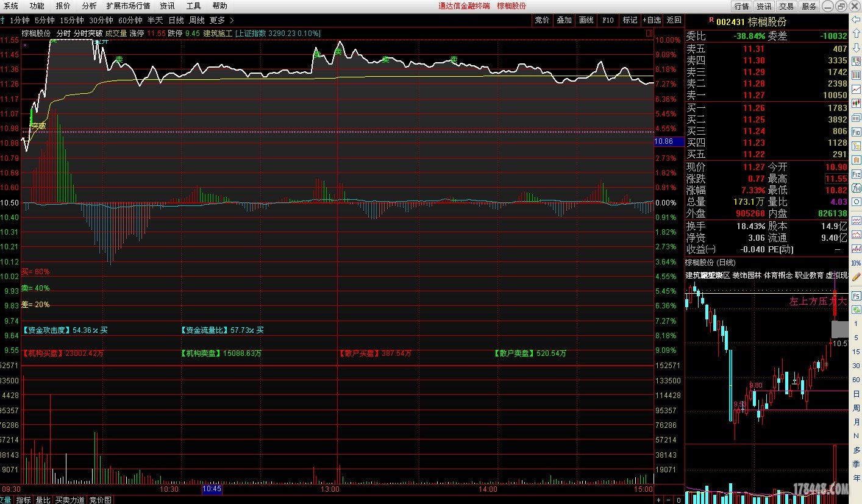Open the 工具 menu

click(x=193, y=6)
